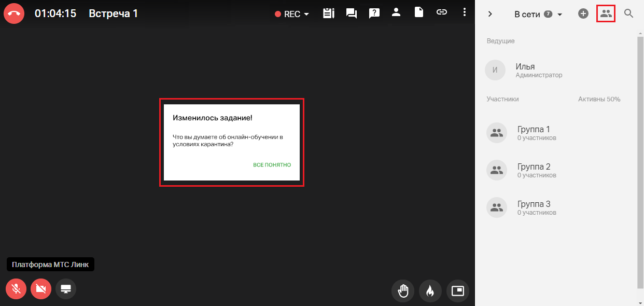Viewport: 644px width, 306px height.
Task: Click the 'Участники' section header
Action: click(502, 99)
